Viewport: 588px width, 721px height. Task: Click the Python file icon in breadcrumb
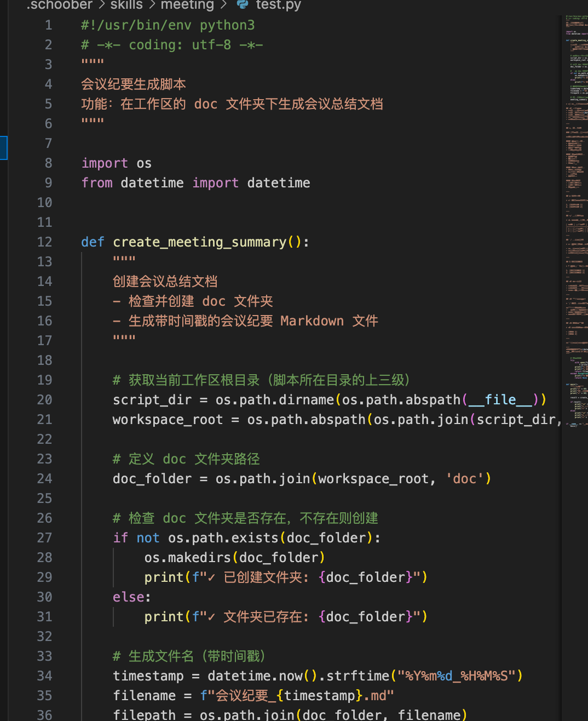[243, 5]
